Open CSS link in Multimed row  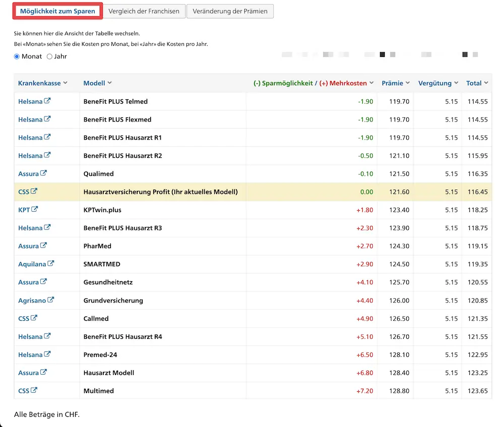[24, 391]
